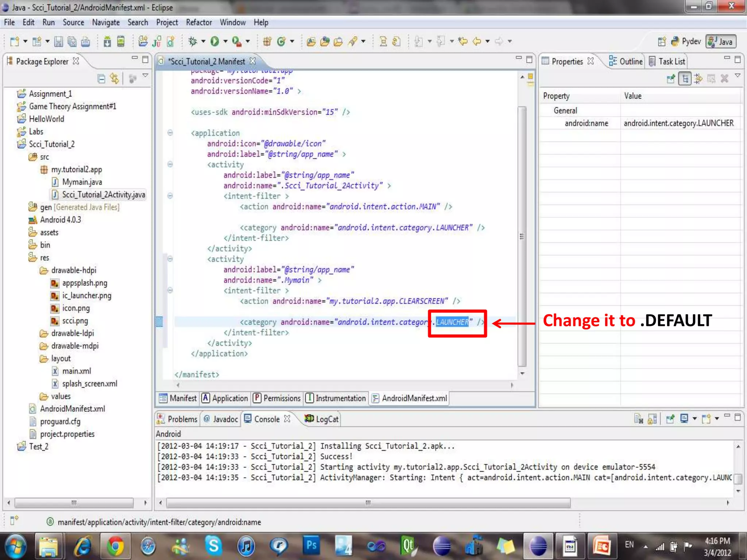Viewport: 747px width, 560px height.
Task: Select AndroidManifest.xml in Package Explorer
Action: point(67,409)
